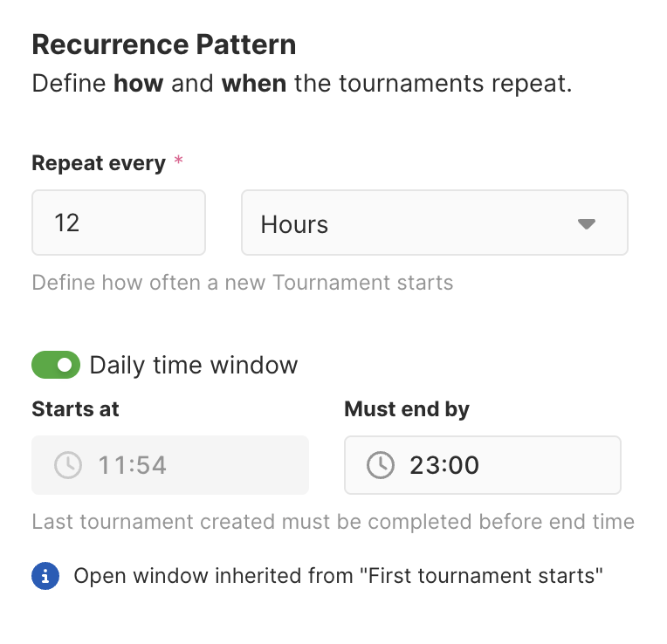Click the "Define how and when" subtitle
The height and width of the screenshot is (644, 667).
(x=301, y=86)
